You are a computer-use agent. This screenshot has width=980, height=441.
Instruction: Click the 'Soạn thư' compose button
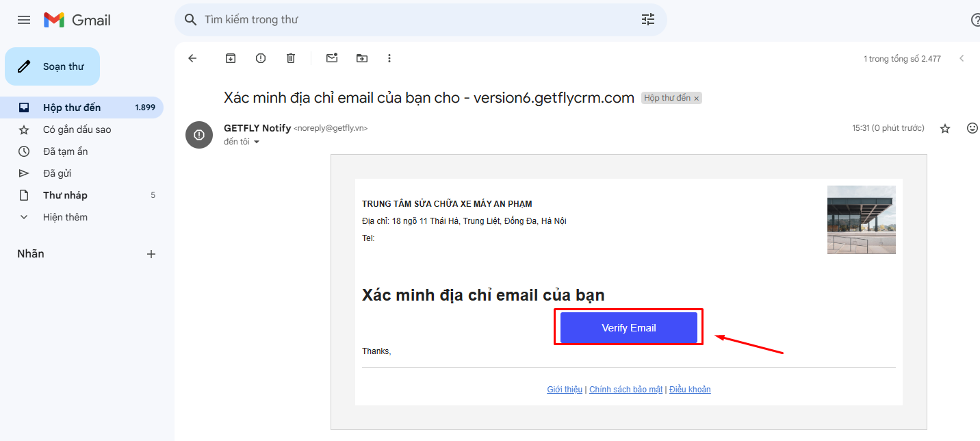point(53,66)
